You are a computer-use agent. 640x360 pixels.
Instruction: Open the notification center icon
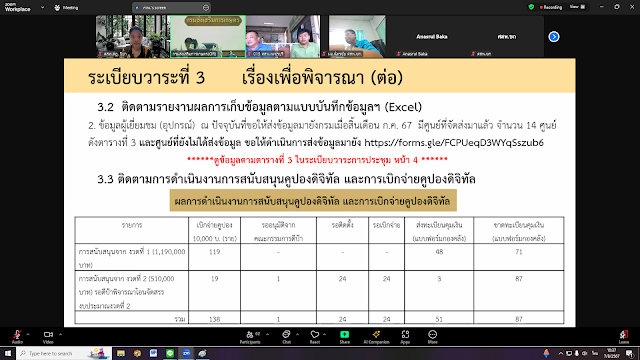pyautogui.click(x=630, y=353)
